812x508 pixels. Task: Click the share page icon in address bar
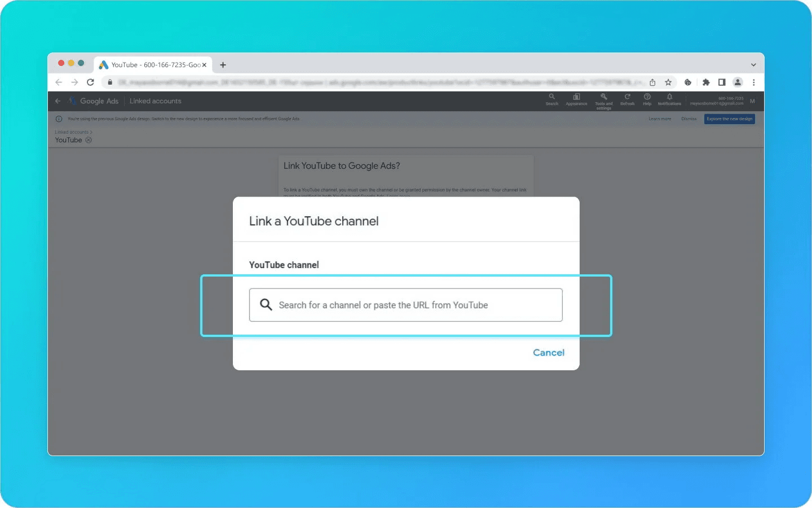tap(652, 82)
